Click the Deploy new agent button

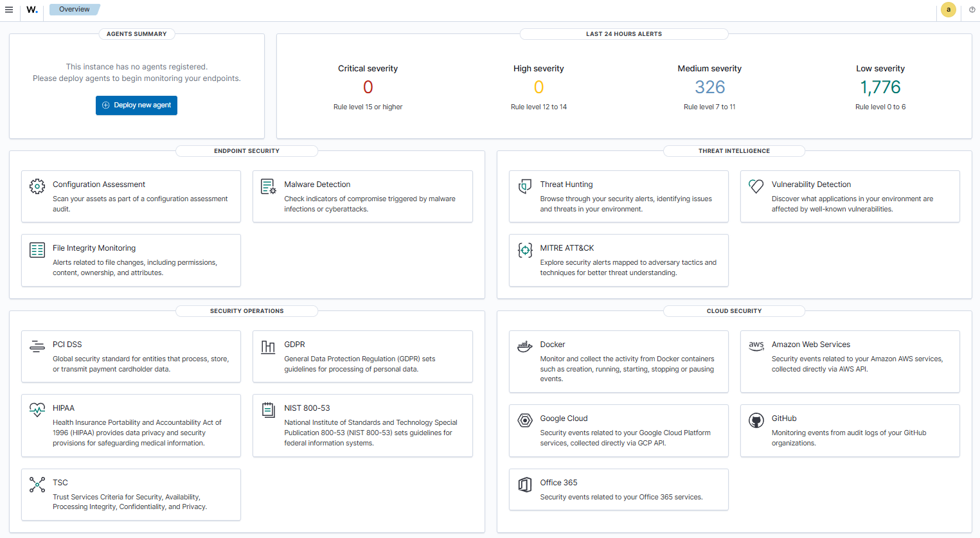click(x=136, y=105)
